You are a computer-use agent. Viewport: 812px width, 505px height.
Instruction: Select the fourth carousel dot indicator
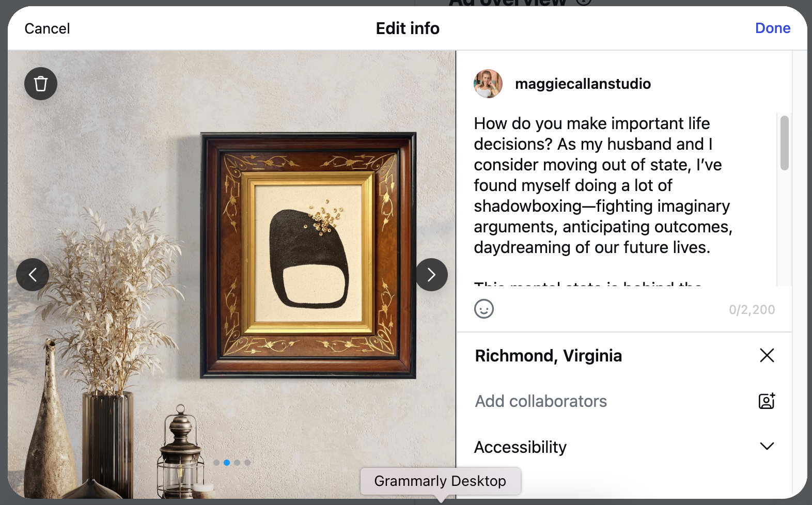coord(247,463)
